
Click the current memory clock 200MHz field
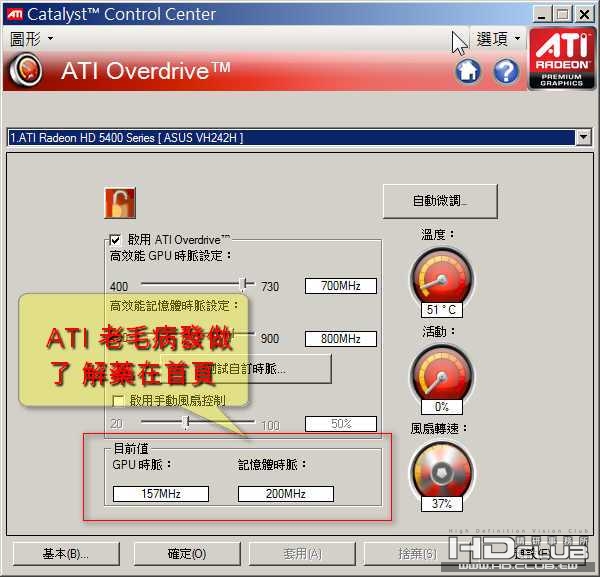point(285,494)
